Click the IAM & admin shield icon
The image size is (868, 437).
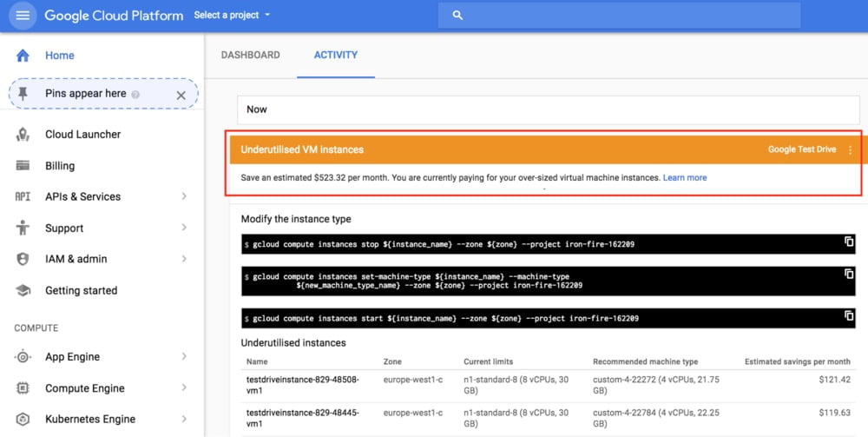23,259
